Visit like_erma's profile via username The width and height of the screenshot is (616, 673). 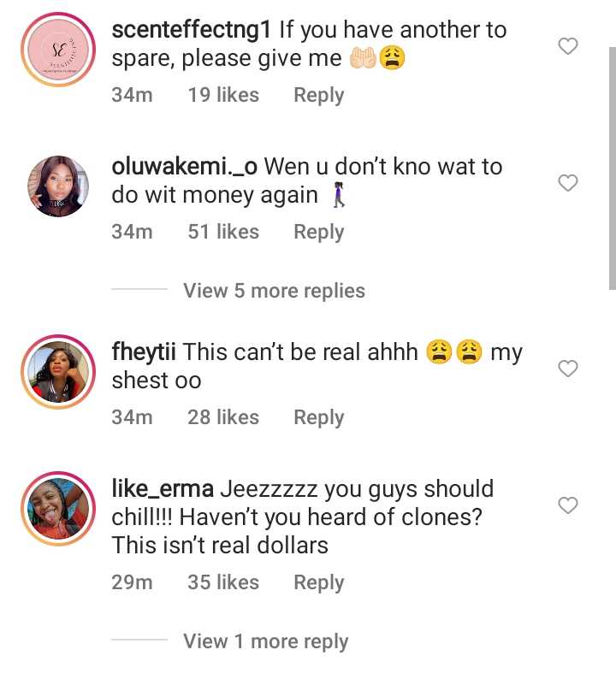point(163,489)
